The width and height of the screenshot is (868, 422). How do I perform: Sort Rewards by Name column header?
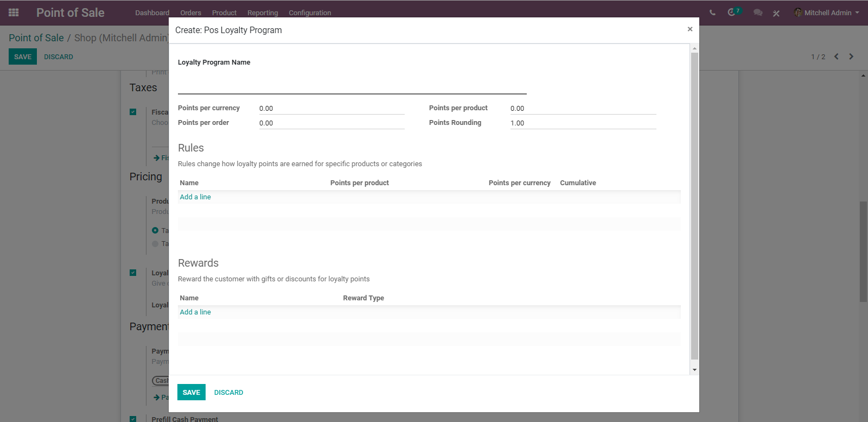point(189,298)
